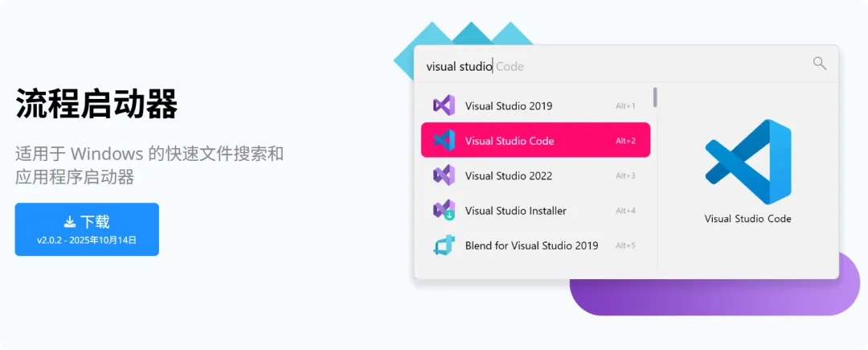
Task: Click the Visual Studio Installer icon
Action: click(444, 210)
